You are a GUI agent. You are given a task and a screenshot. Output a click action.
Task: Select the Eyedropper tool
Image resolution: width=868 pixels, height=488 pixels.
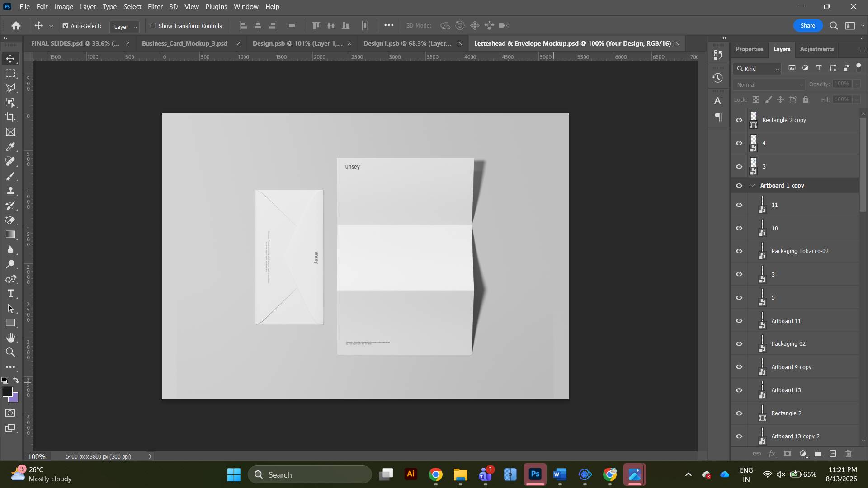10,146
